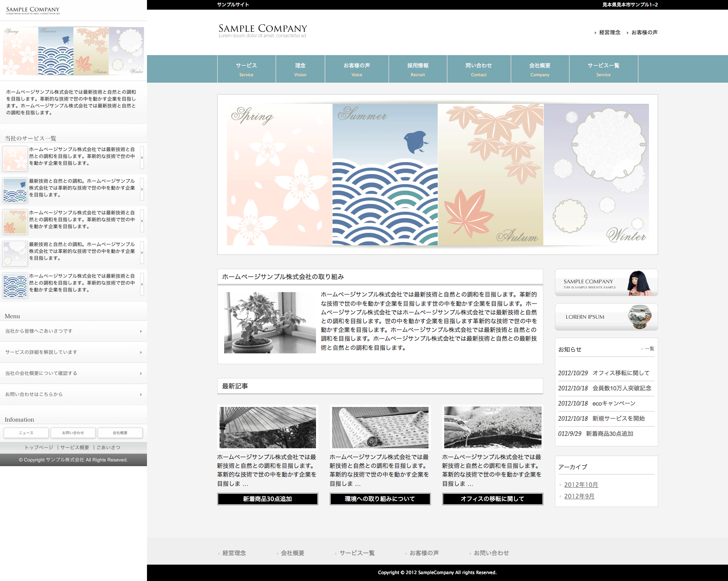Open オフィス移転に関して news entry

[621, 373]
